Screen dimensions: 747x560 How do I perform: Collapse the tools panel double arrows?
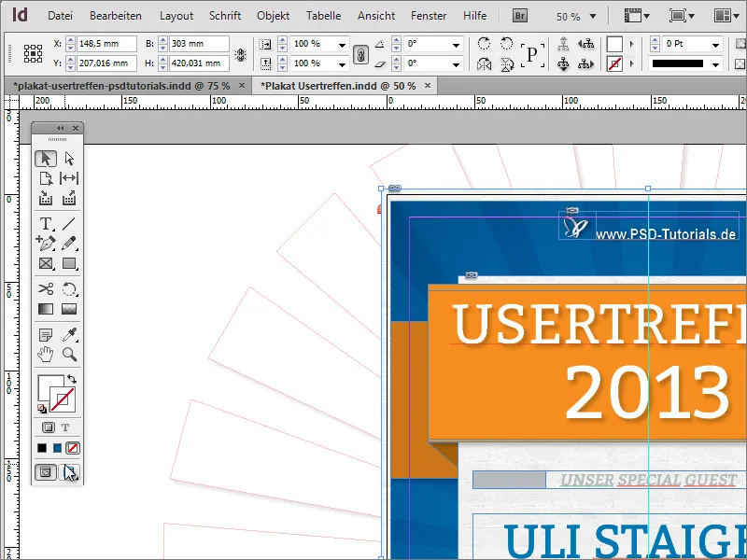click(60, 128)
